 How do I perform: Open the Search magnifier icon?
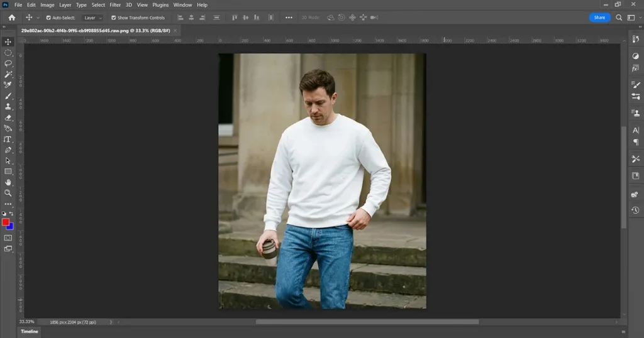tap(619, 18)
